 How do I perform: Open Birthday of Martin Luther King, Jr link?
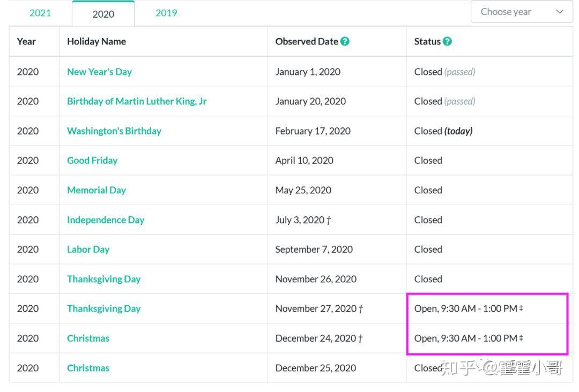click(x=137, y=101)
